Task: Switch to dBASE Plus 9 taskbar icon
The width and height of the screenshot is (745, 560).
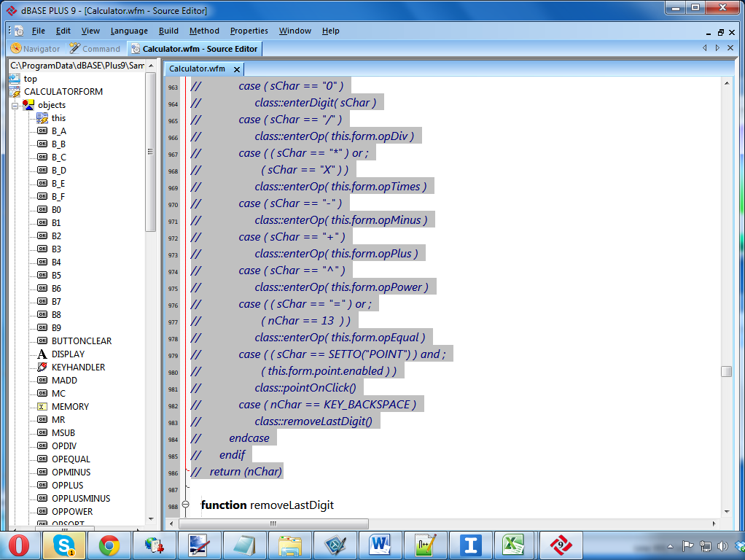Action: click(x=561, y=545)
